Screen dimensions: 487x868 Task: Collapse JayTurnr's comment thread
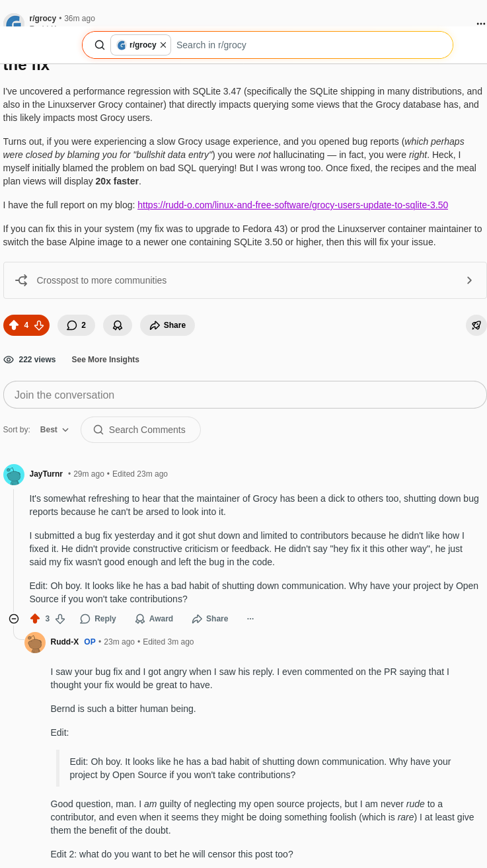pyautogui.click(x=13, y=619)
